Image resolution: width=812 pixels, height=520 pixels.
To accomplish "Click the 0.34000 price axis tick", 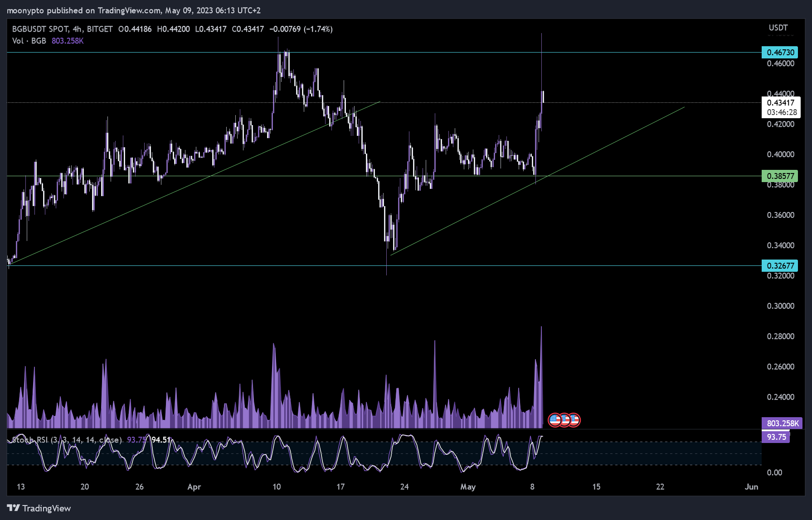I will point(781,246).
